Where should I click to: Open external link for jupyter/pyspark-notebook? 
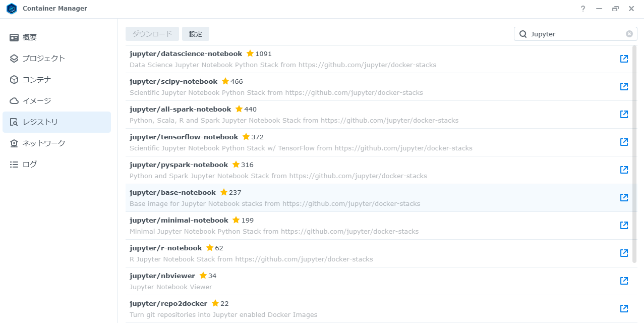pos(624,170)
